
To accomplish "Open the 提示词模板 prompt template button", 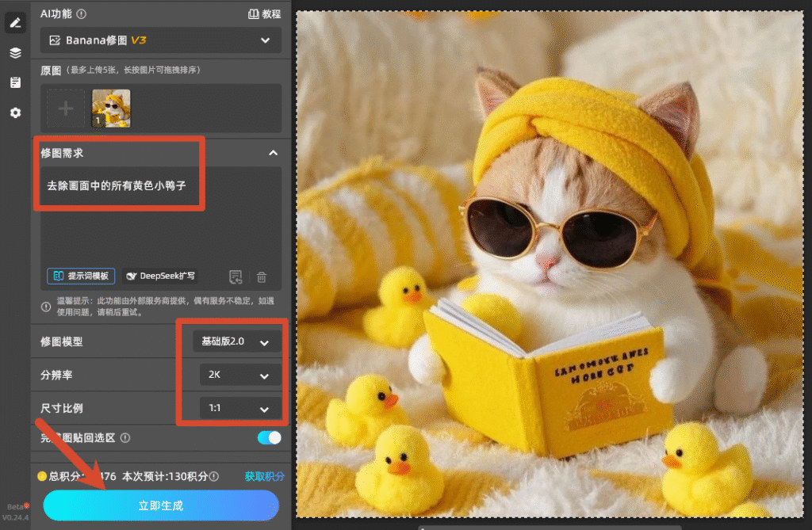I will point(81,276).
